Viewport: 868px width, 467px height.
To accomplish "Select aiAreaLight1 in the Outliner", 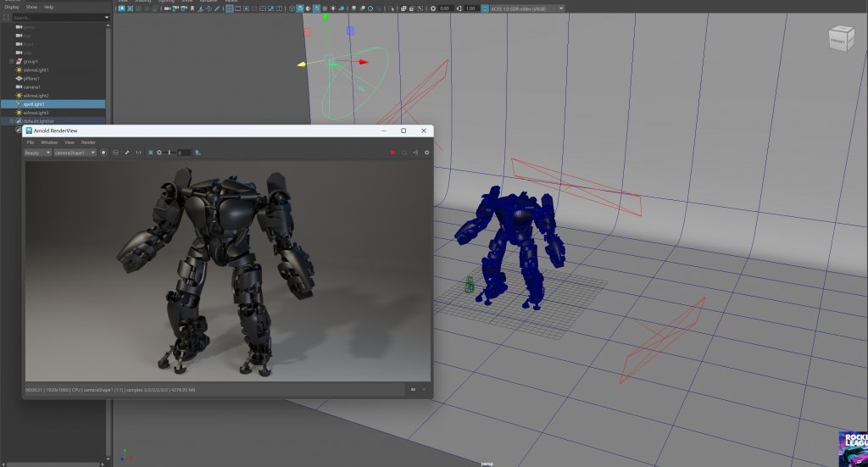I will pyautogui.click(x=36, y=69).
